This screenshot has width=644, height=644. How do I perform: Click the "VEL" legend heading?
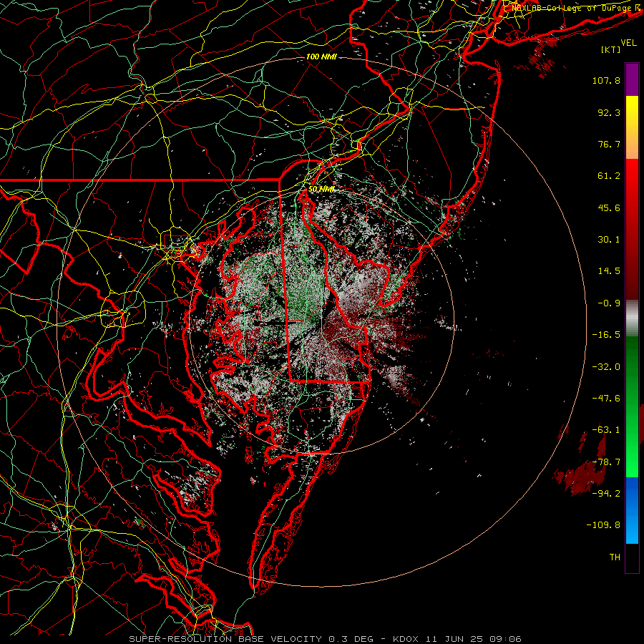click(629, 43)
